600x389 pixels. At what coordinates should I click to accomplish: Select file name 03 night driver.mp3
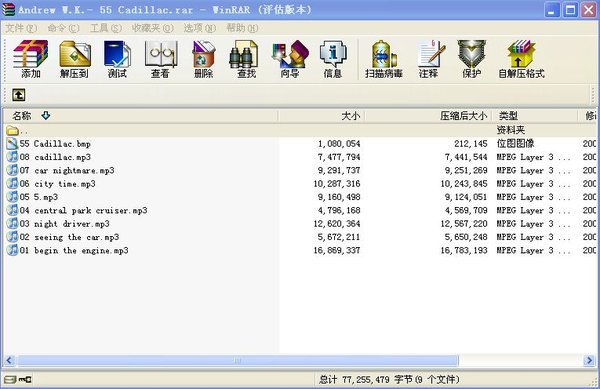click(65, 223)
